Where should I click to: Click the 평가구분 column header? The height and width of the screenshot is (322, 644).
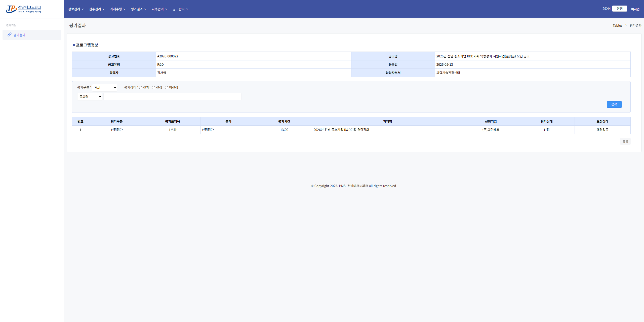point(117,121)
